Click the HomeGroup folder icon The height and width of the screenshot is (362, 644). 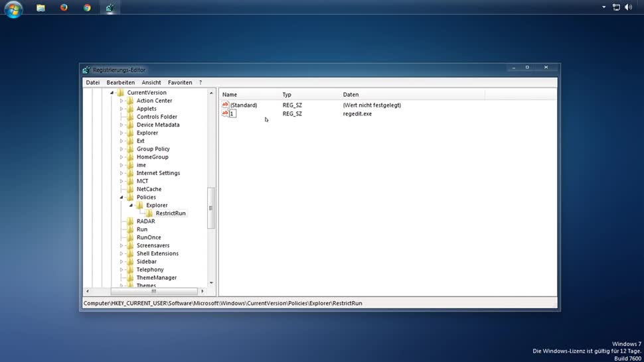pyautogui.click(x=130, y=156)
